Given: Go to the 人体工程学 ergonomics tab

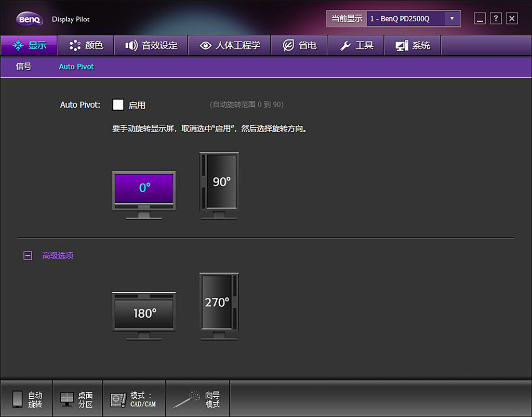Looking at the screenshot, I should [229, 45].
